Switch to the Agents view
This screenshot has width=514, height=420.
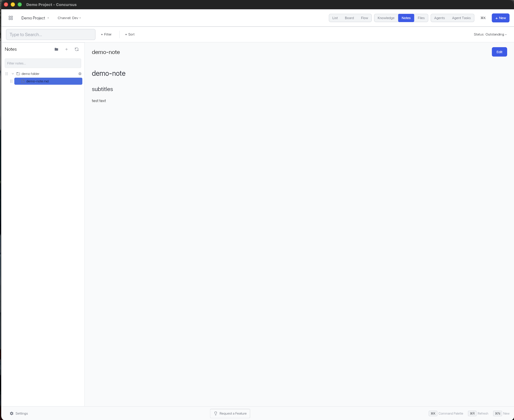(x=439, y=18)
